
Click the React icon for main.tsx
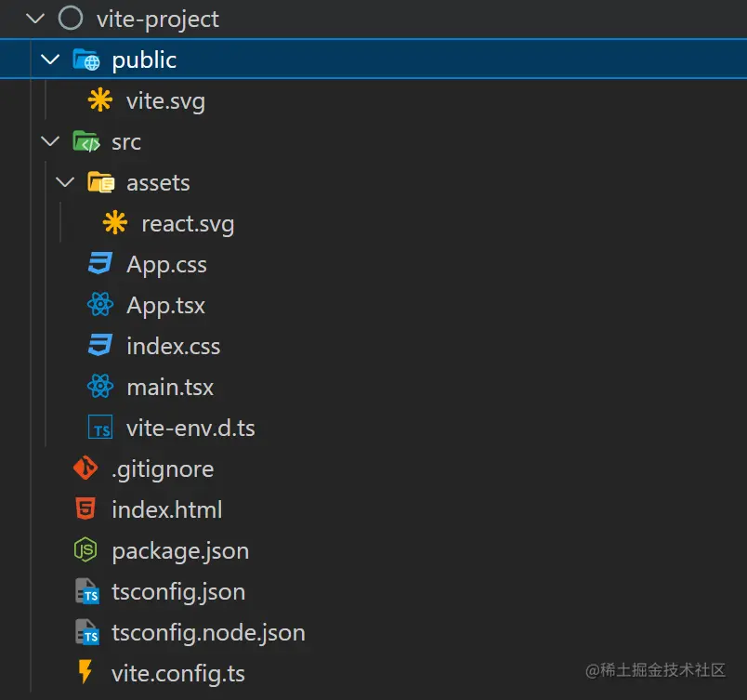[100, 386]
